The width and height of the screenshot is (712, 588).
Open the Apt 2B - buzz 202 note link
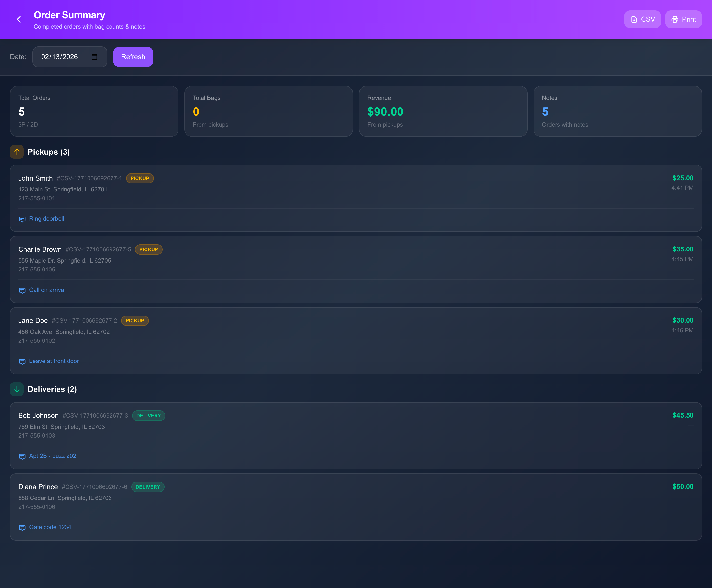click(x=52, y=456)
